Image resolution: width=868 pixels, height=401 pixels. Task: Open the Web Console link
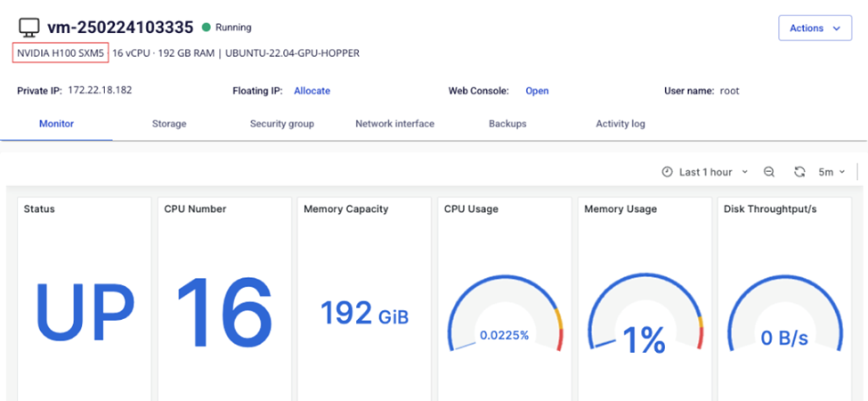point(537,91)
